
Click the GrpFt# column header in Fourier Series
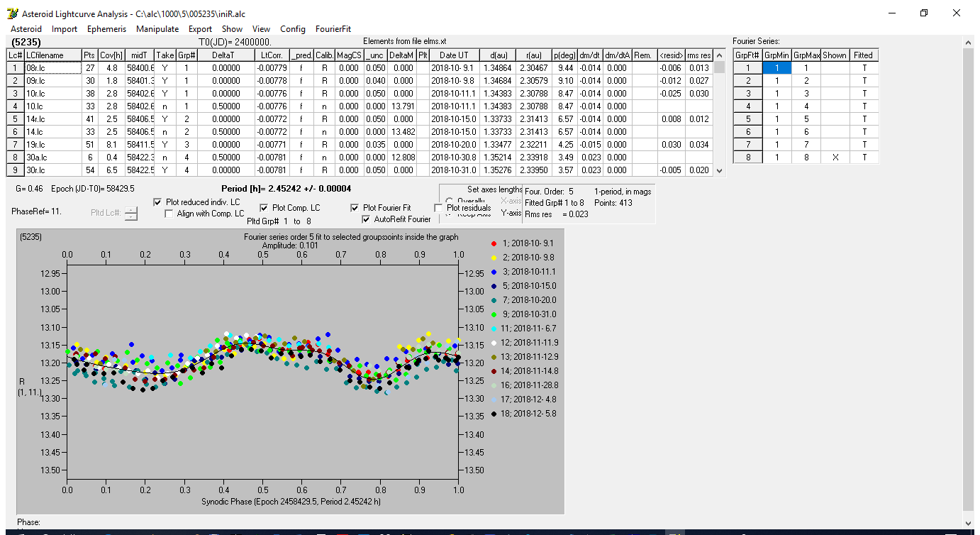pos(747,55)
